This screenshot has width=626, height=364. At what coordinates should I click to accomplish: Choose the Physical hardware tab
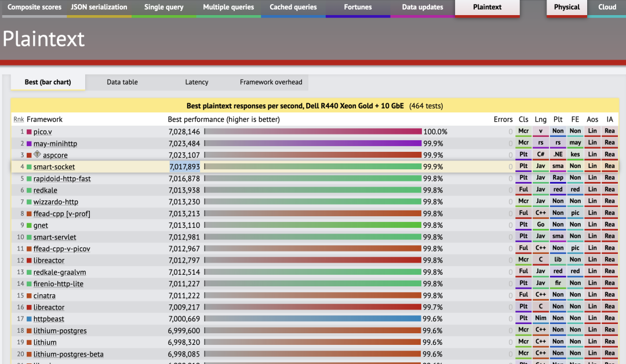coord(566,7)
